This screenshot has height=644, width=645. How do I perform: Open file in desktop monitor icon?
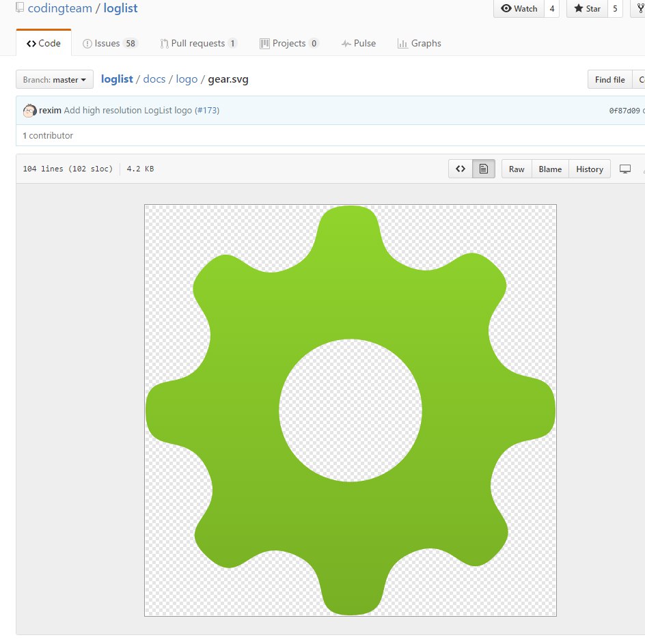[x=625, y=169]
